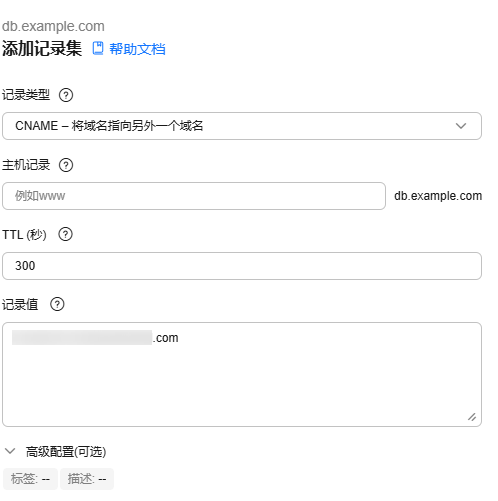
Task: Click the resize handle of 记录值 textarea
Action: (x=472, y=417)
